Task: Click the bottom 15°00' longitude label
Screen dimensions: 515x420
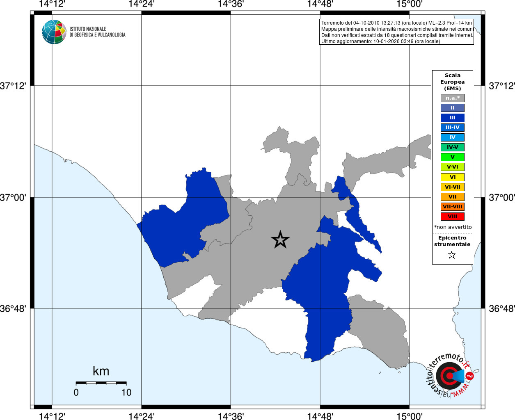Action: [410, 416]
